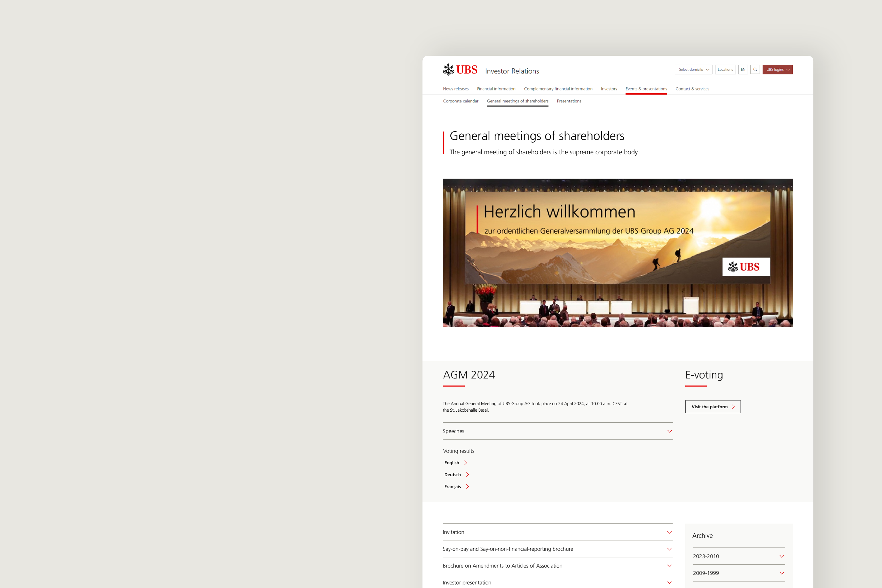Open the Select domicile dropdown

point(693,69)
